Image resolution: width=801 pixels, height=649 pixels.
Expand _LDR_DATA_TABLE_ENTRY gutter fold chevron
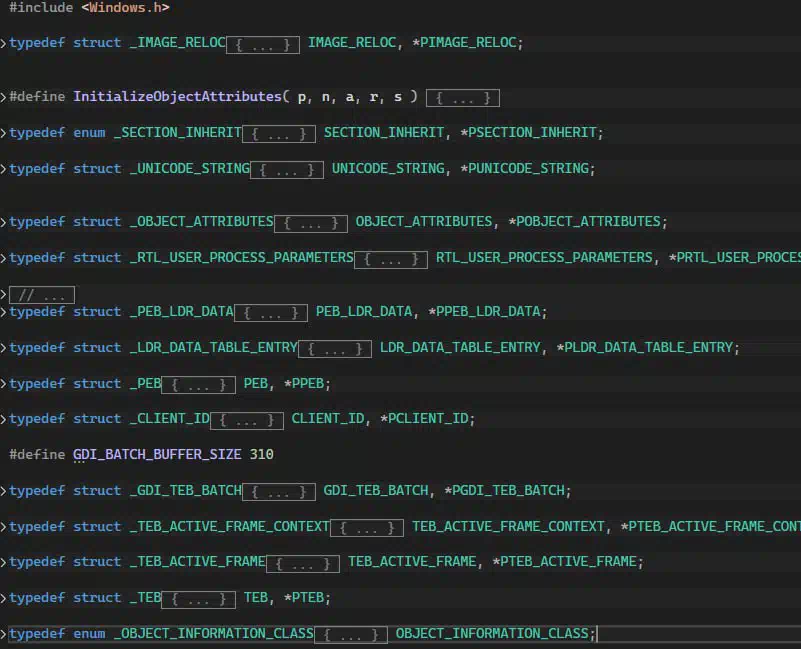4,347
